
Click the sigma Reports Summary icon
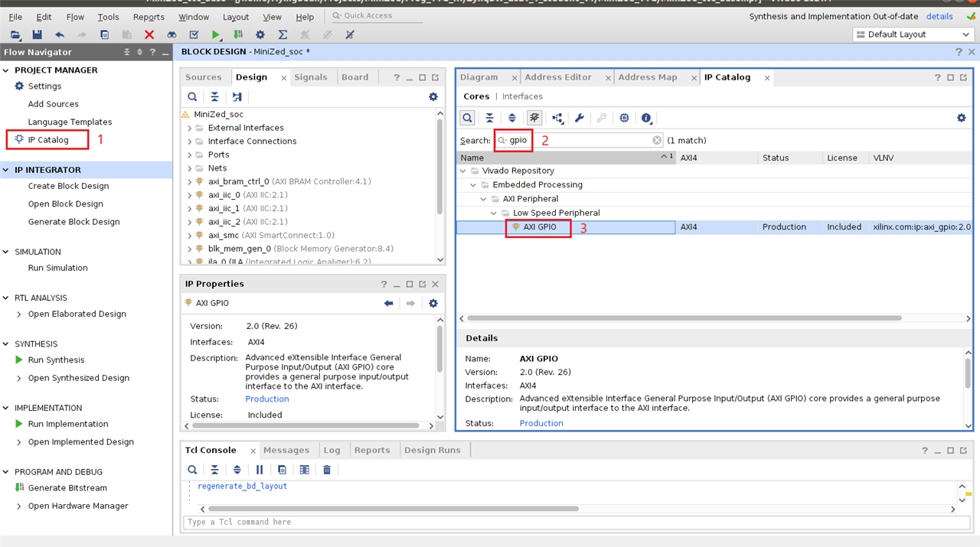(x=283, y=34)
